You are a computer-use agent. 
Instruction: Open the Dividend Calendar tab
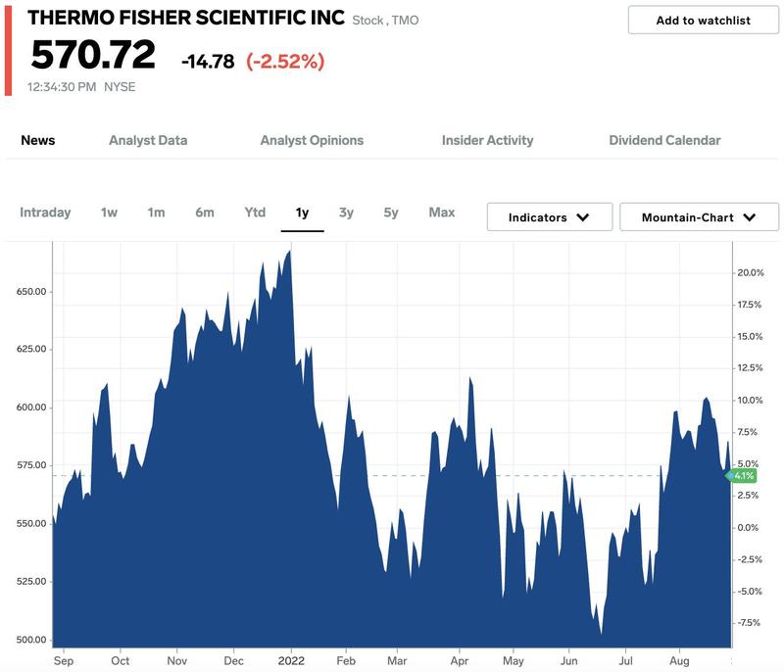tap(664, 140)
